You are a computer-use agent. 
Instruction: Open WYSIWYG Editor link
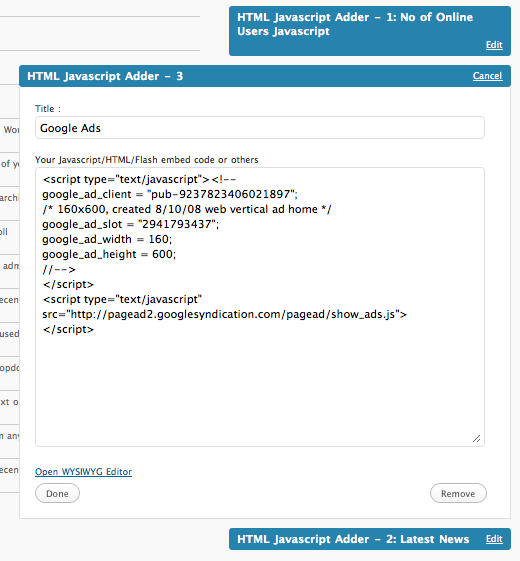pos(83,472)
